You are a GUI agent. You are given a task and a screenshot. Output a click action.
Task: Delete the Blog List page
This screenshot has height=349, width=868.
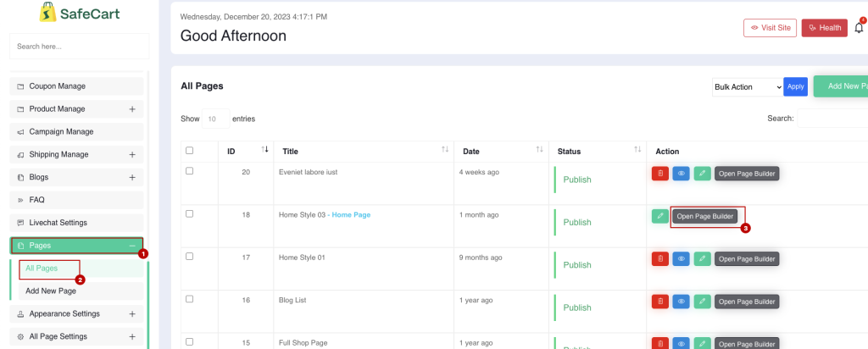pyautogui.click(x=659, y=302)
